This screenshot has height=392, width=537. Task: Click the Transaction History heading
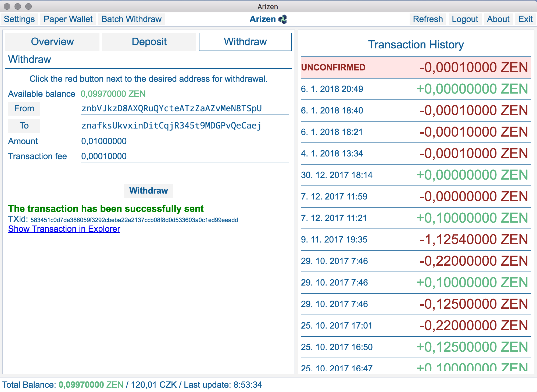(x=416, y=45)
